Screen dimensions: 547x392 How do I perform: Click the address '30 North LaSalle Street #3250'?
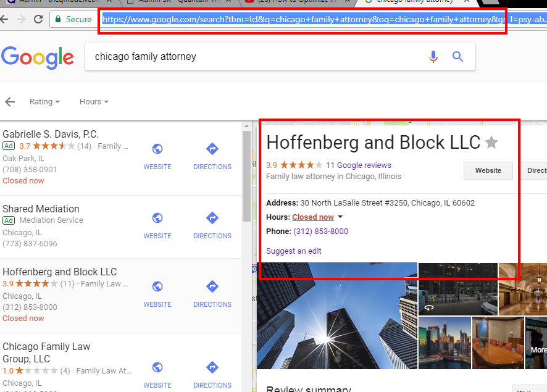354,203
